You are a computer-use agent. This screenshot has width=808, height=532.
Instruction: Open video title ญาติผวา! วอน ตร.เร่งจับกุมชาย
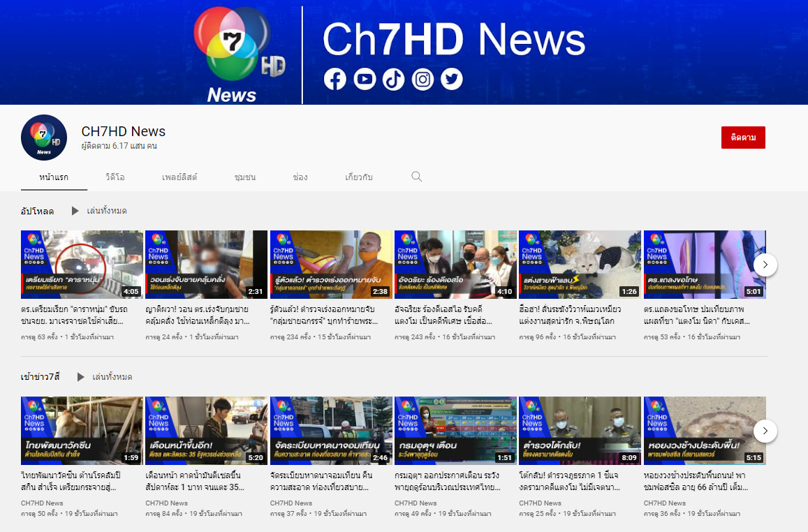pos(198,315)
